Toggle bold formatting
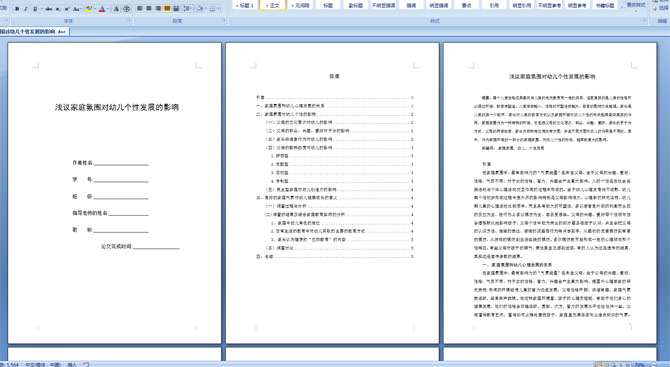The height and width of the screenshot is (367, 670). click(x=17, y=9)
